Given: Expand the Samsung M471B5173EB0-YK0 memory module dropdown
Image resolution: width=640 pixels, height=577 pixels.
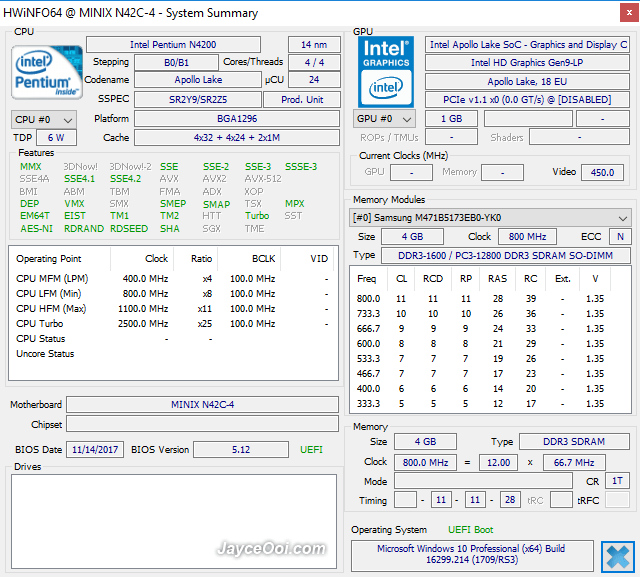Looking at the screenshot, I should (x=490, y=218).
